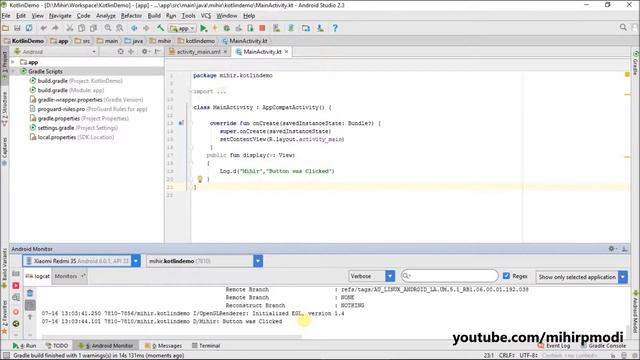Open the Build menu
The width and height of the screenshot is (640, 360).
[154, 16]
